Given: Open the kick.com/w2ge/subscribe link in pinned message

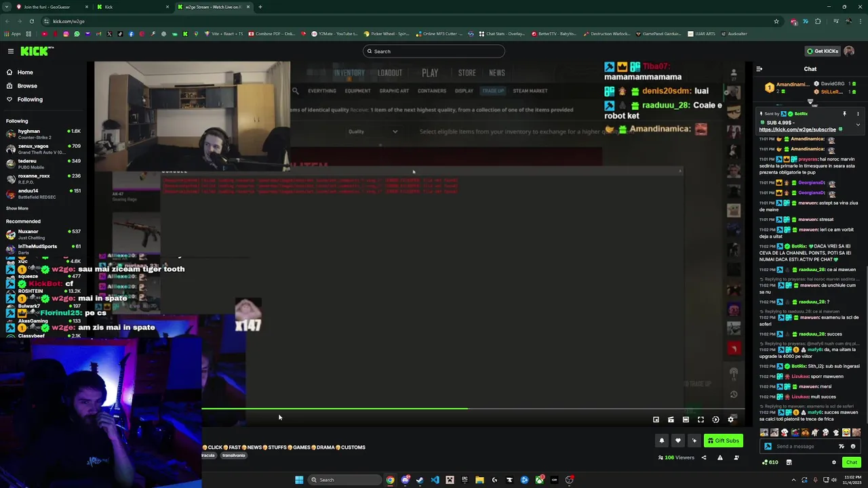Looking at the screenshot, I should coord(797,129).
